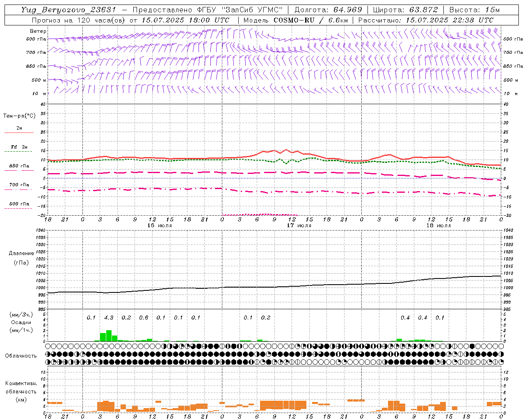The width and height of the screenshot is (525, 420).
Task: Click the 10 м wind level label on left
Action: (39, 94)
